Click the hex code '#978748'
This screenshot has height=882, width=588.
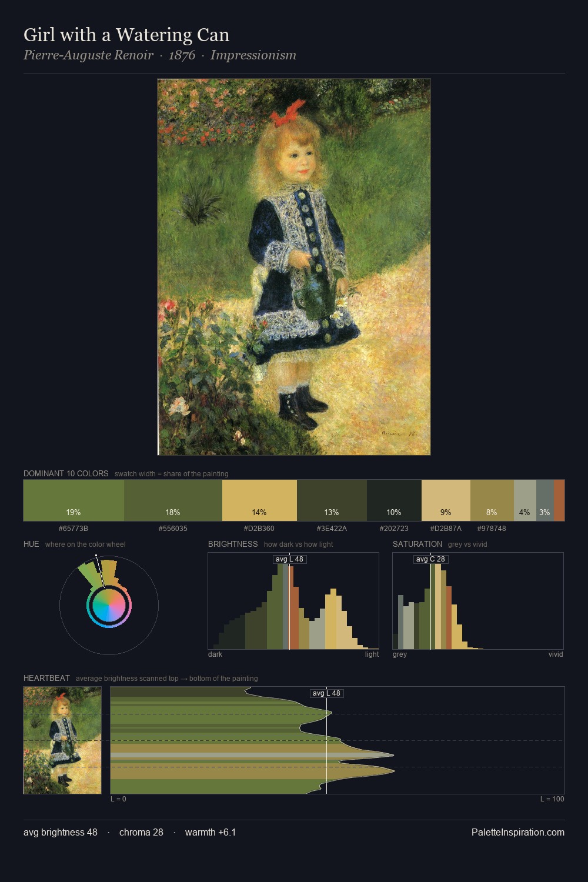[492, 529]
